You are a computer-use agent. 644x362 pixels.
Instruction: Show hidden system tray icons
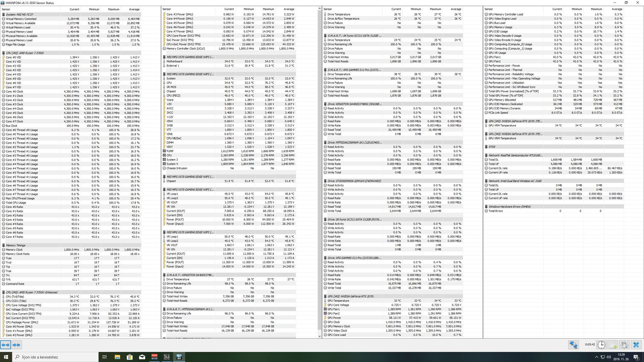(x=596, y=357)
